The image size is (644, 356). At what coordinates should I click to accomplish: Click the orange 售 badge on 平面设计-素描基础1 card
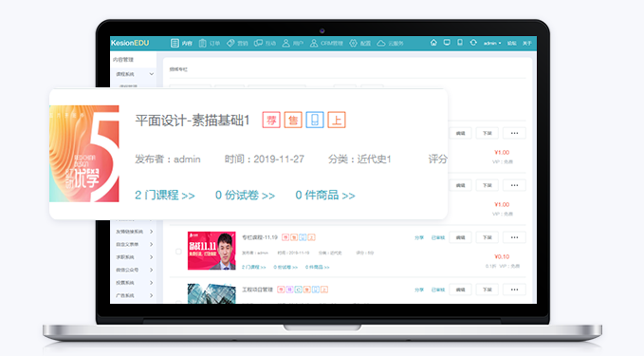point(293,120)
